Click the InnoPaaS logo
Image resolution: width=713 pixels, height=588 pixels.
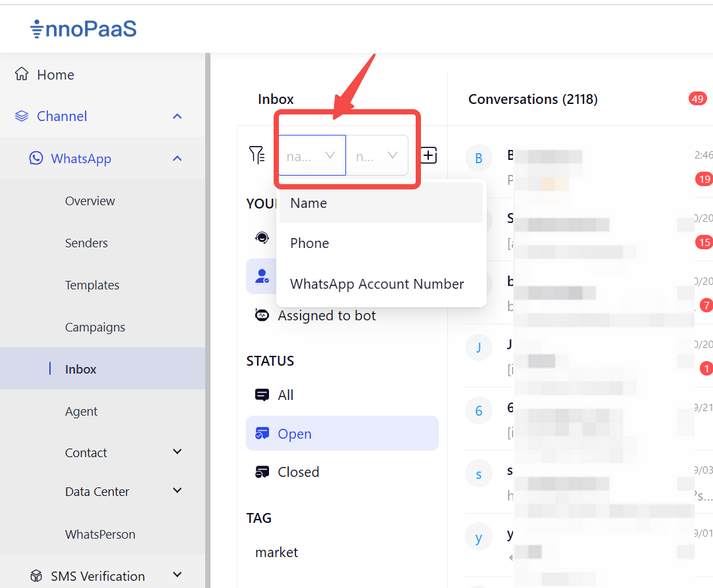point(84,29)
